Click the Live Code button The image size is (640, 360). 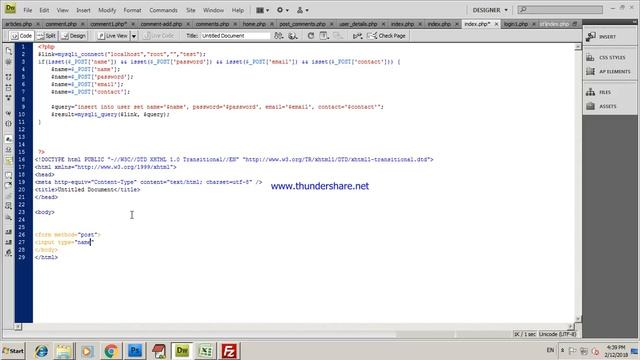159,36
